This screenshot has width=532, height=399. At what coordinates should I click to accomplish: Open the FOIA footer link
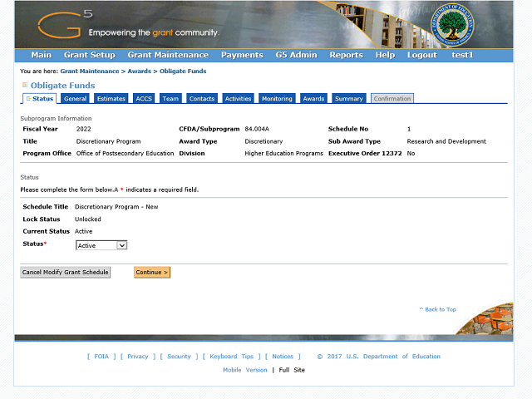tap(101, 357)
